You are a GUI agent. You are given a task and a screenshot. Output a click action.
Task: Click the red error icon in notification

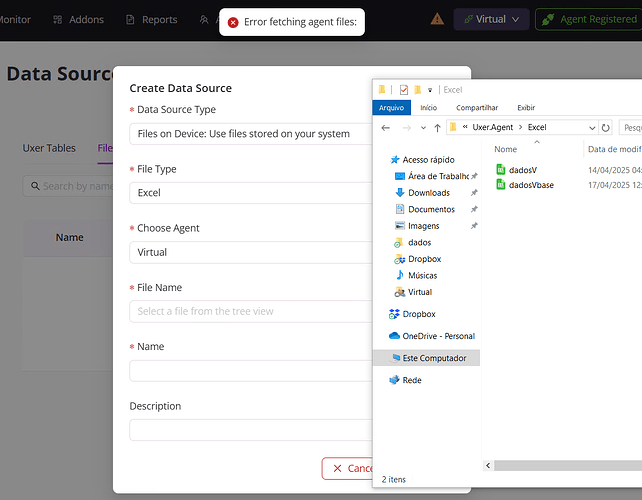(x=233, y=22)
